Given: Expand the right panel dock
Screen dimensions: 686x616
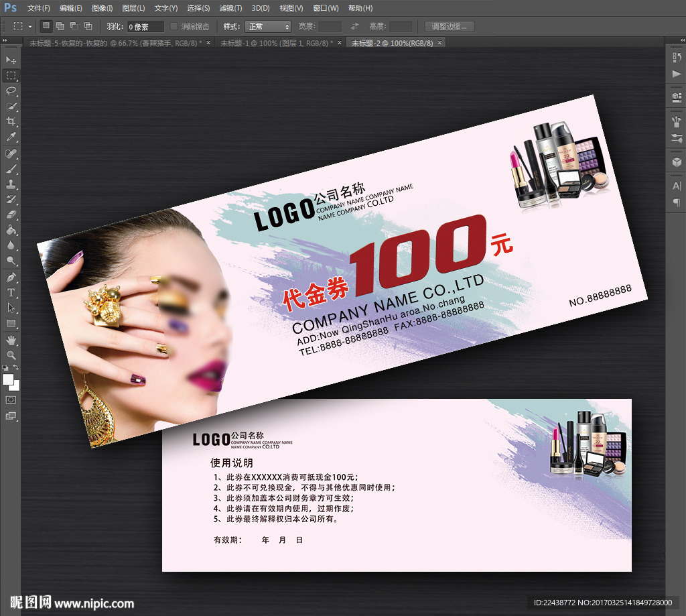Looking at the screenshot, I should tap(683, 40).
